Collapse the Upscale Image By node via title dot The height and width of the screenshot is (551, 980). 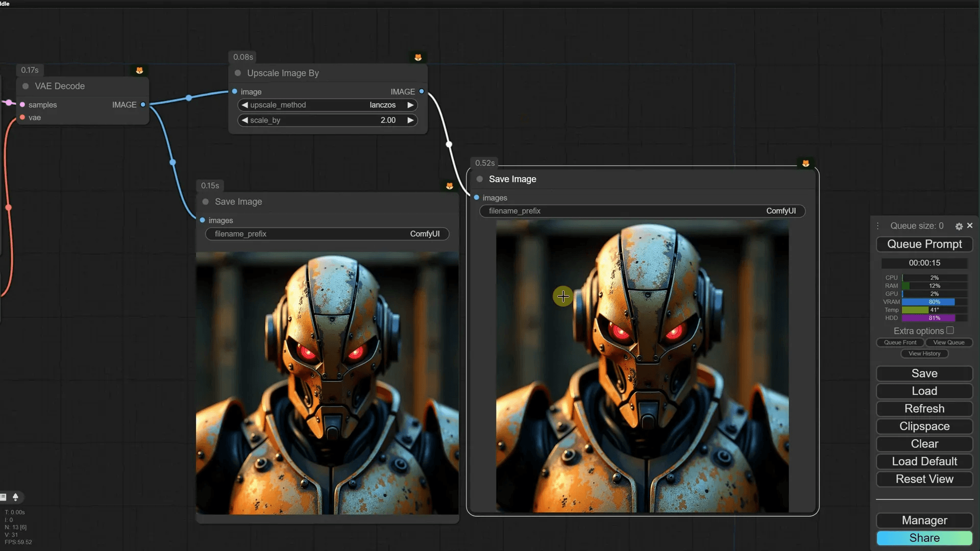pos(238,73)
